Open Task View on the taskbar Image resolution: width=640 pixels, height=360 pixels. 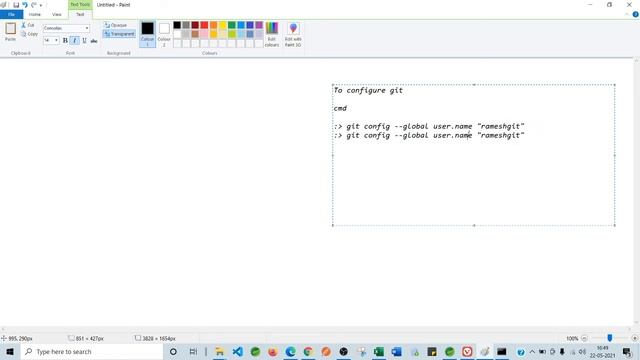pyautogui.click(x=193, y=351)
